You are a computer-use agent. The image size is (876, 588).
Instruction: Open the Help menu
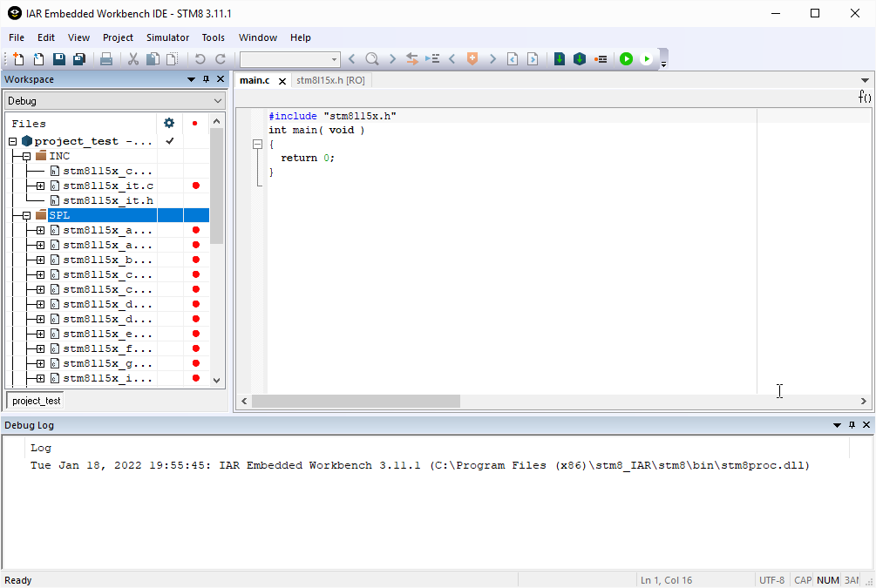click(300, 37)
